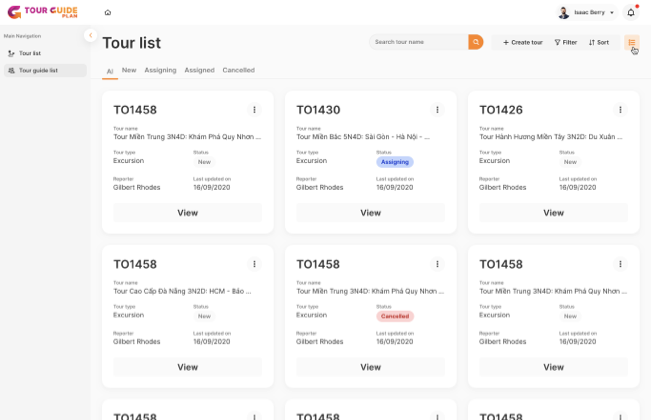Open options menu for tour TO1430
The width and height of the screenshot is (651, 420).
click(x=437, y=110)
